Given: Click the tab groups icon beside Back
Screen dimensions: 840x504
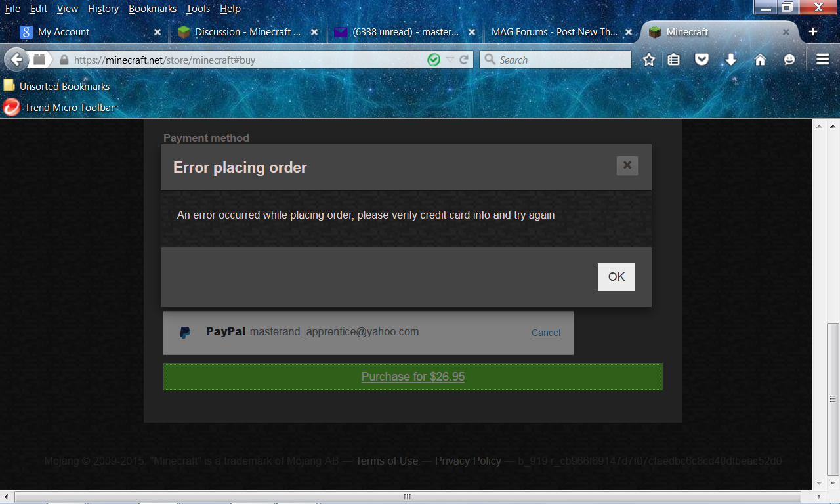Looking at the screenshot, I should click(x=39, y=60).
